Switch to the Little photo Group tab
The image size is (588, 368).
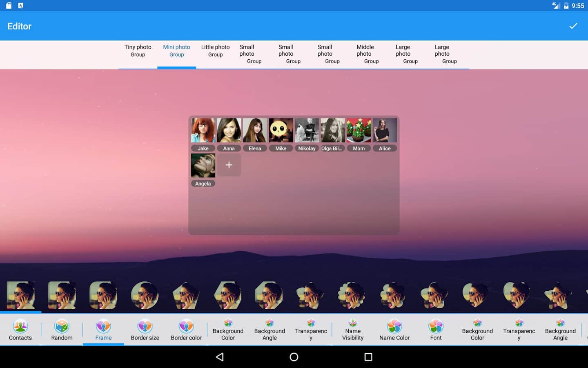click(x=216, y=51)
